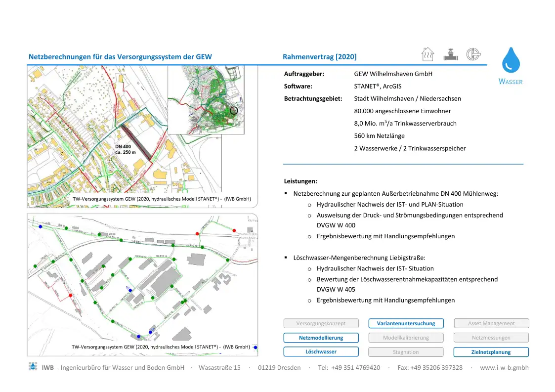Click the circular sewer grate icon
Viewport: 555px width, 392px height.
(x=473, y=54)
